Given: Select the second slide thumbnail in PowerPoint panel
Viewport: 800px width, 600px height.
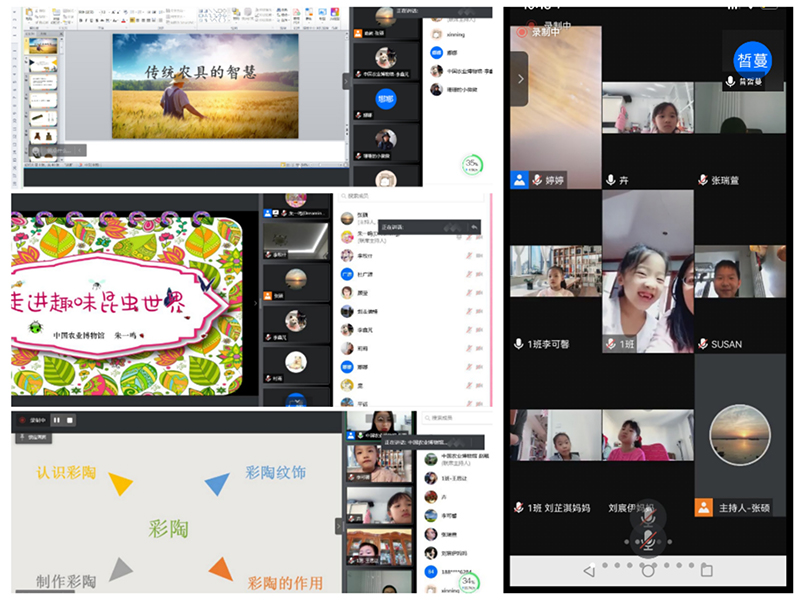Looking at the screenshot, I should 43,64.
